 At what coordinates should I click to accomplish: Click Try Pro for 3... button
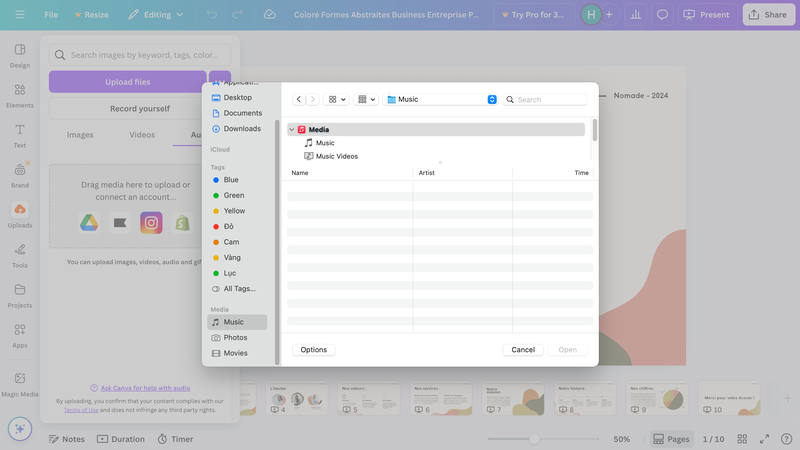(x=534, y=14)
